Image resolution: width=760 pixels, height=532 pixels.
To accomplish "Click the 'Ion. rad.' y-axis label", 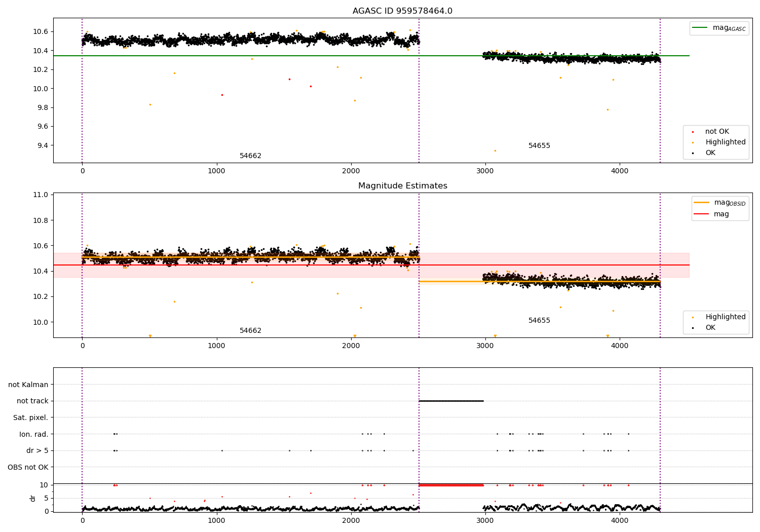I will tap(34, 434).
